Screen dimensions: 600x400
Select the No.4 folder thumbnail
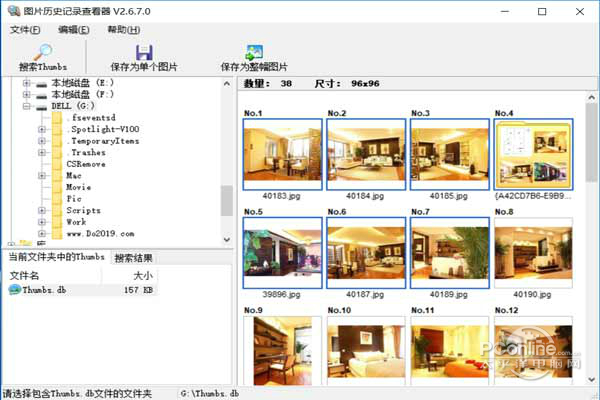[x=533, y=154]
